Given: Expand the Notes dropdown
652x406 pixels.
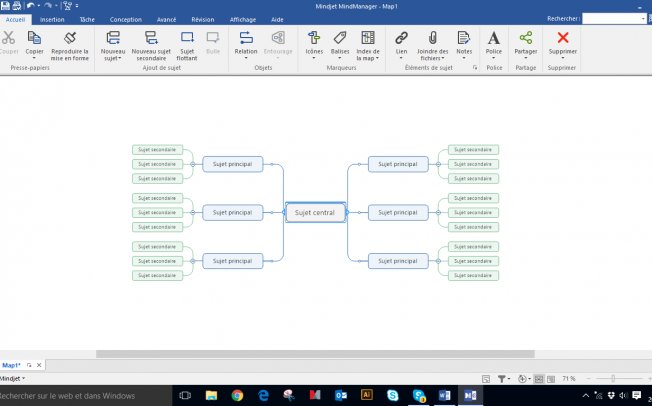Looking at the screenshot, I should (x=464, y=58).
